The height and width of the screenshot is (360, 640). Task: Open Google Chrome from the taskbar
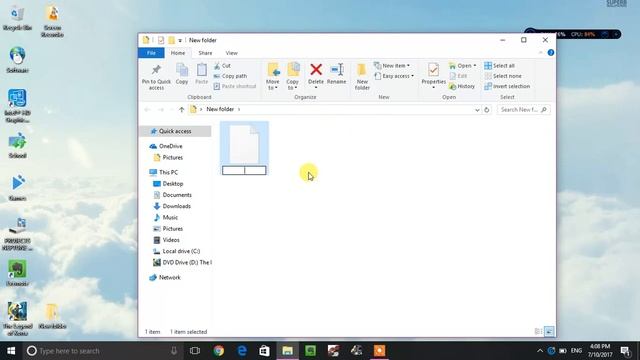coord(218,351)
